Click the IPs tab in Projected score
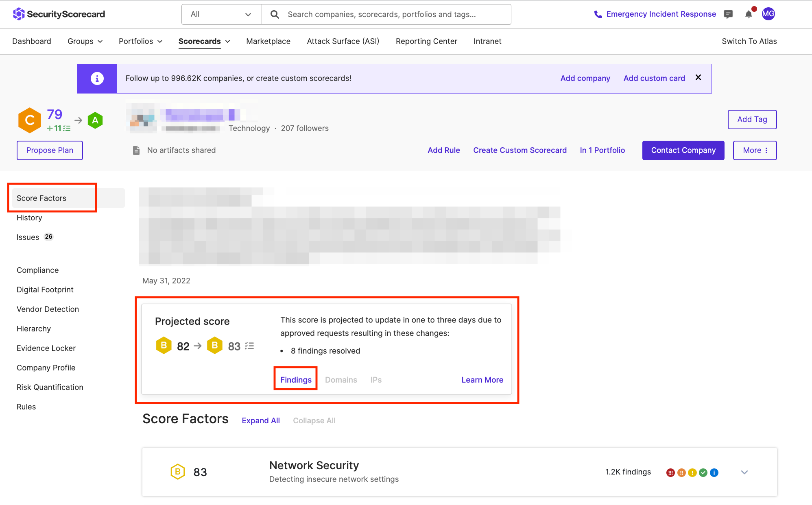The width and height of the screenshot is (812, 505). [x=376, y=380]
